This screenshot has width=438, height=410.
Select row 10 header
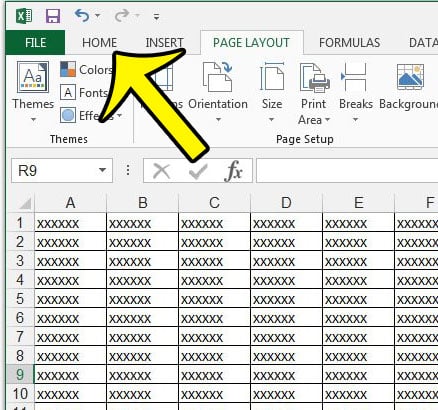(x=20, y=394)
